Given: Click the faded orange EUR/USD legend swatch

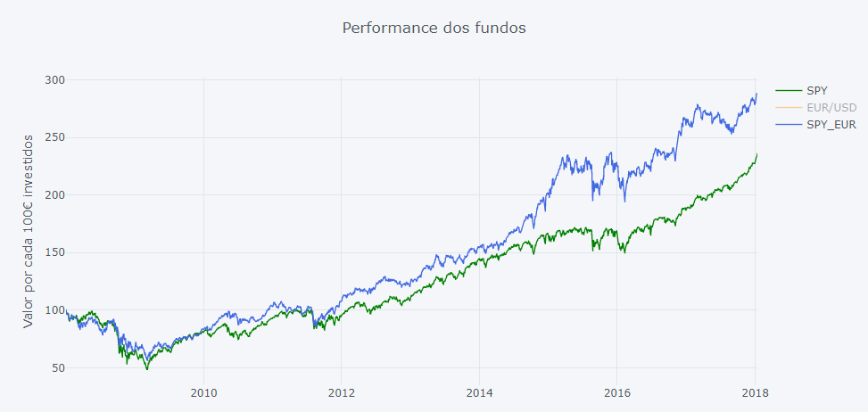Looking at the screenshot, I should [789, 108].
